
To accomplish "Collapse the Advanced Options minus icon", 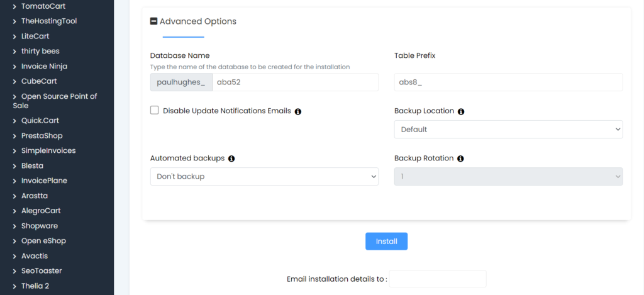I will pyautogui.click(x=153, y=21).
